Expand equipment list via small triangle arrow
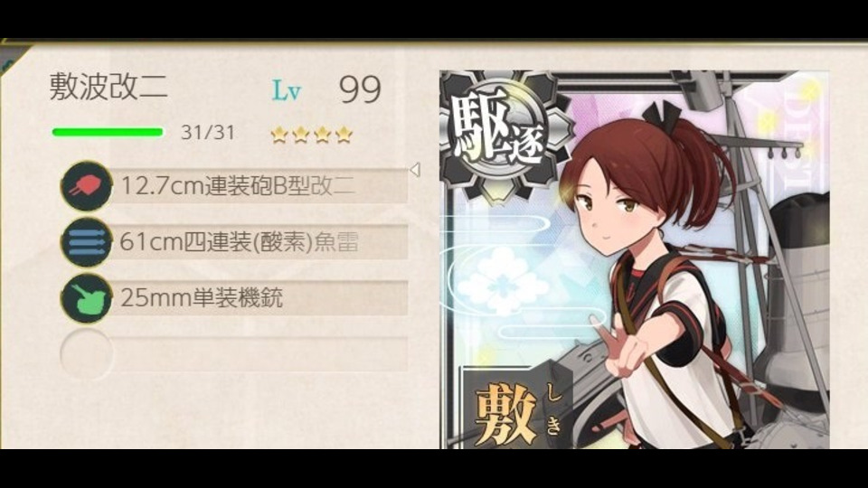This screenshot has width=868, height=488. click(x=415, y=170)
